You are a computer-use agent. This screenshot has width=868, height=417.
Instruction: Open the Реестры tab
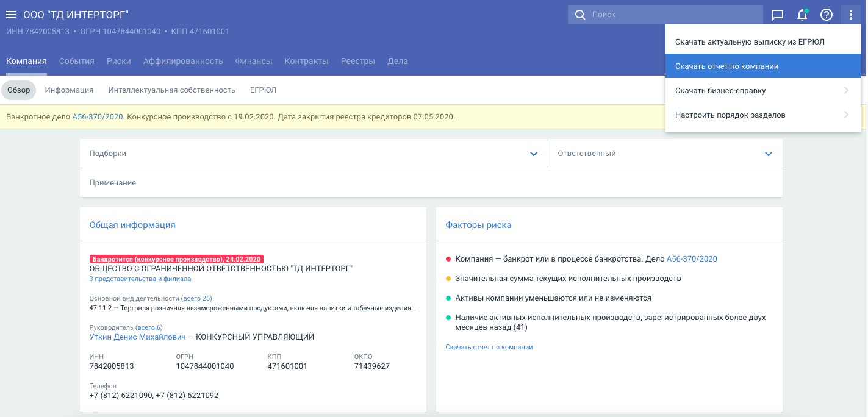tap(358, 61)
